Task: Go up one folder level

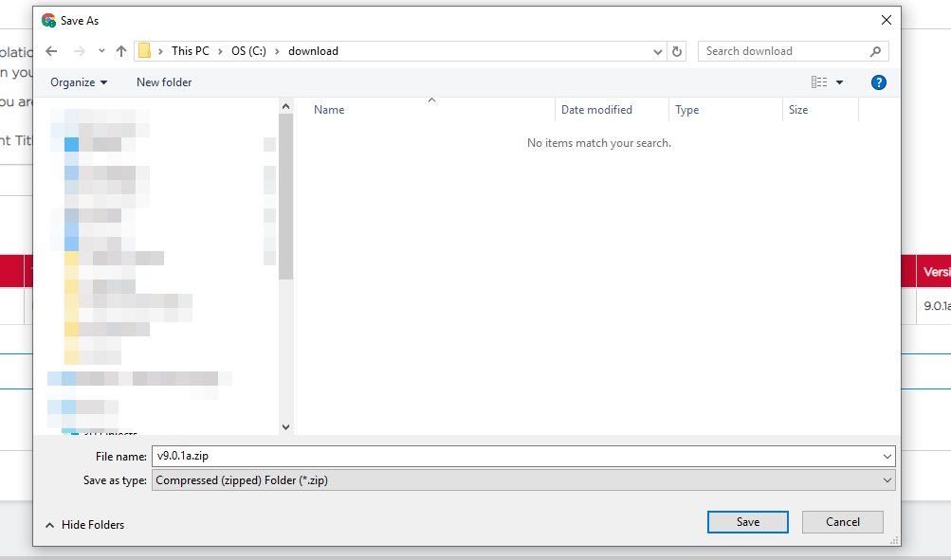Action: coord(119,50)
